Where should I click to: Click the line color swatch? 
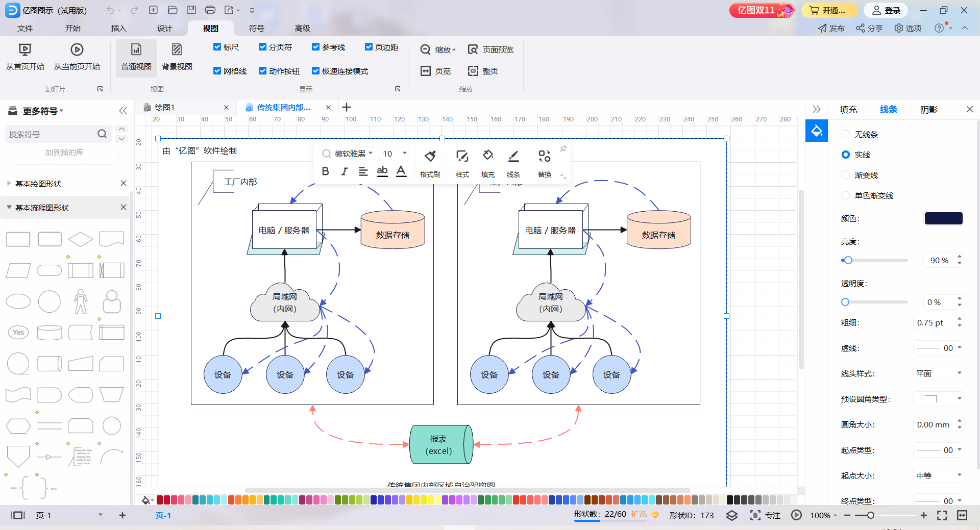(943, 218)
